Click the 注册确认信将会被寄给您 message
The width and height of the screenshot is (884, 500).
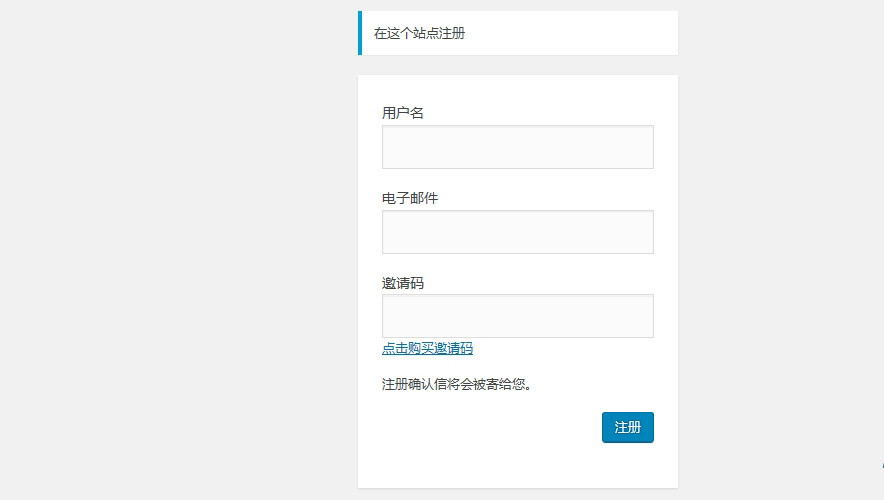[456, 384]
